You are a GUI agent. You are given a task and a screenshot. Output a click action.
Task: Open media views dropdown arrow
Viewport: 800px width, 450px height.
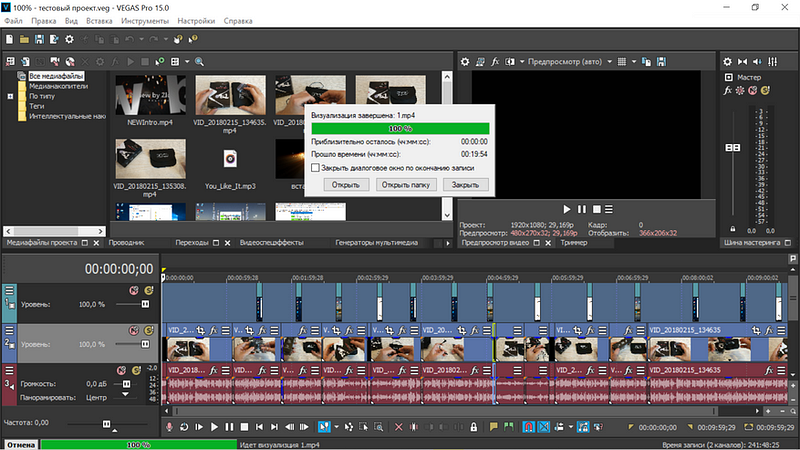coord(187,62)
